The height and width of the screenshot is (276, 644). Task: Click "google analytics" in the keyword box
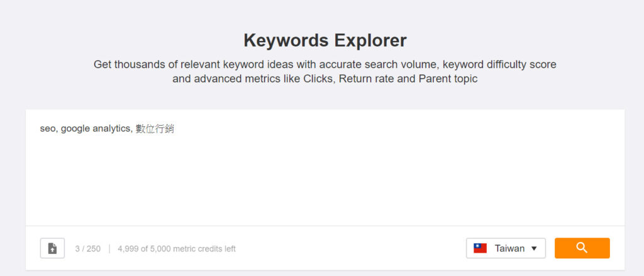pos(96,130)
